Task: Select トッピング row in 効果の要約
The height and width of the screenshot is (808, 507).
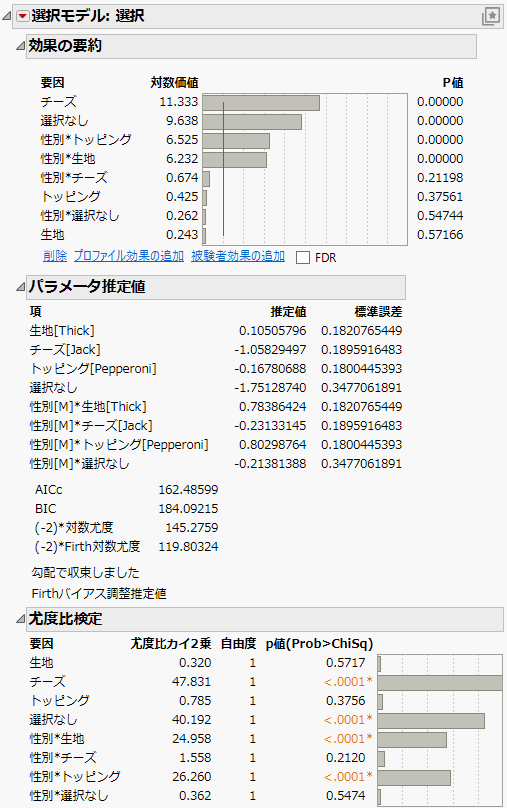Action: [x=71, y=197]
